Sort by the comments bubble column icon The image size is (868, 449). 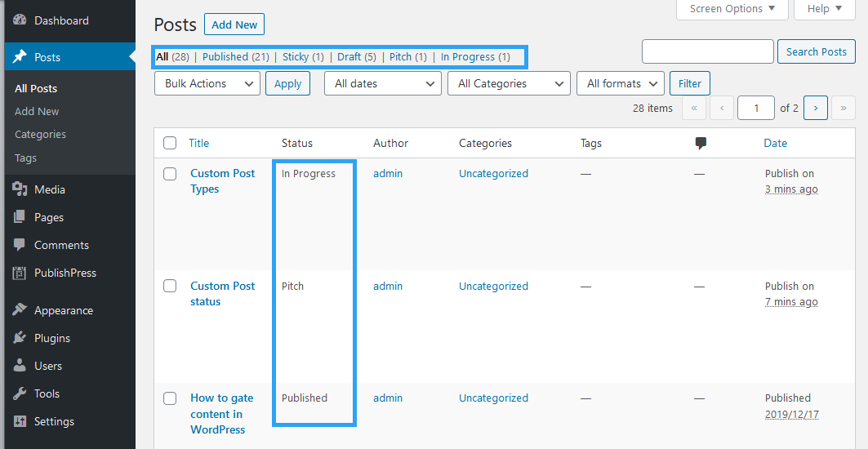click(x=701, y=144)
